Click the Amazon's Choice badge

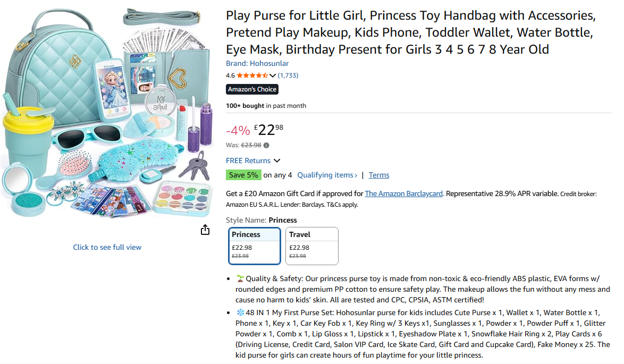(252, 89)
